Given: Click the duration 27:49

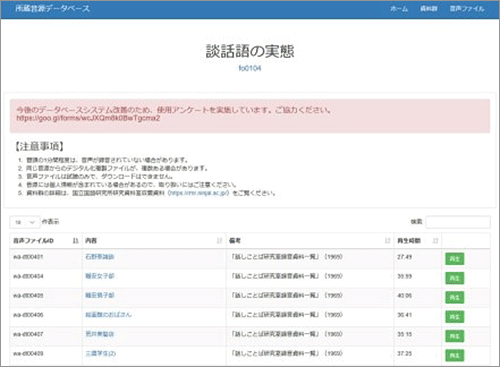Looking at the screenshot, I should click(404, 257).
